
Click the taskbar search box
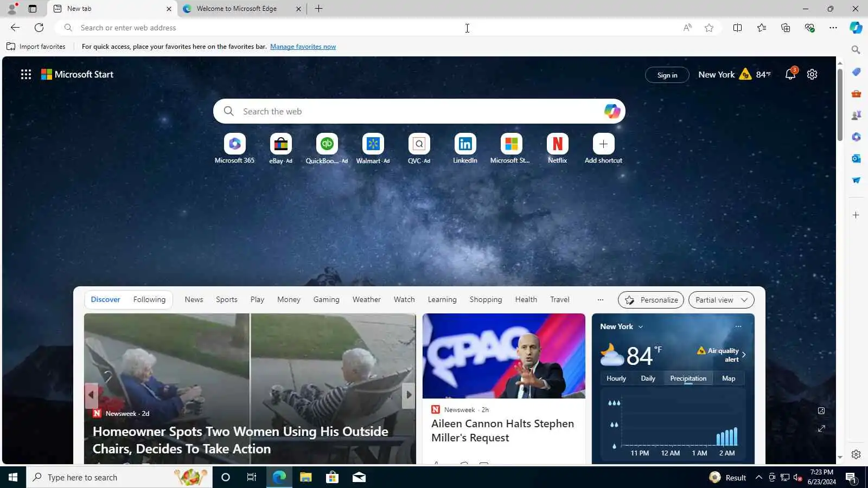point(119,477)
